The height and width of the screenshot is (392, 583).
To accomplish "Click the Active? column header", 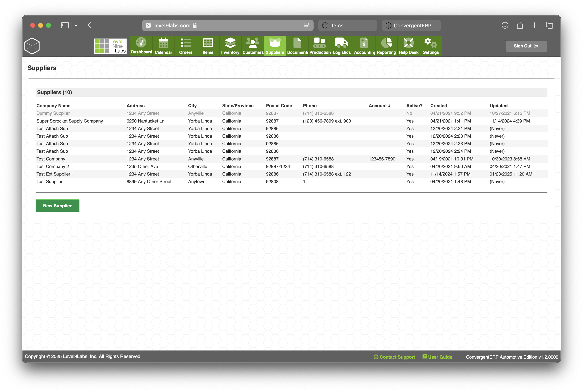I will (414, 106).
